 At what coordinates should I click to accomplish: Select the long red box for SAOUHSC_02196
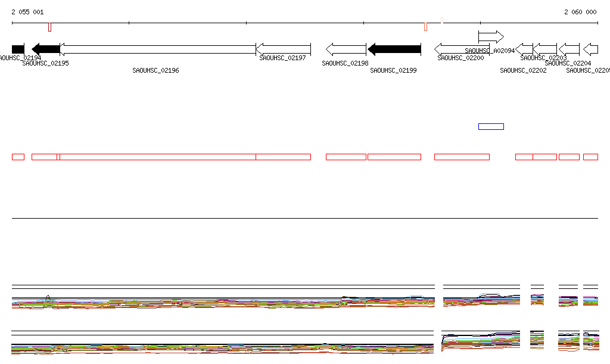[x=157, y=157]
